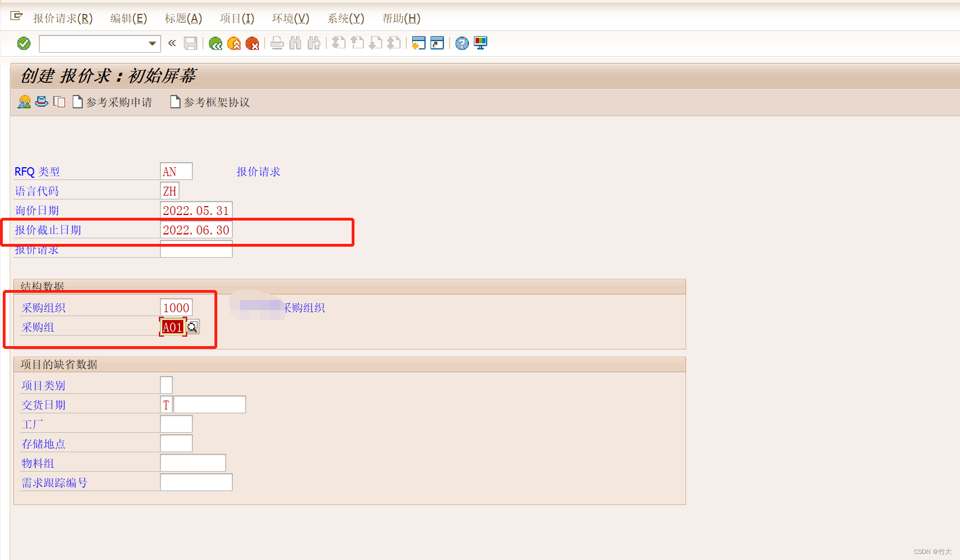The image size is (960, 560).
Task: Open the 系统(Y) menu
Action: [346, 18]
